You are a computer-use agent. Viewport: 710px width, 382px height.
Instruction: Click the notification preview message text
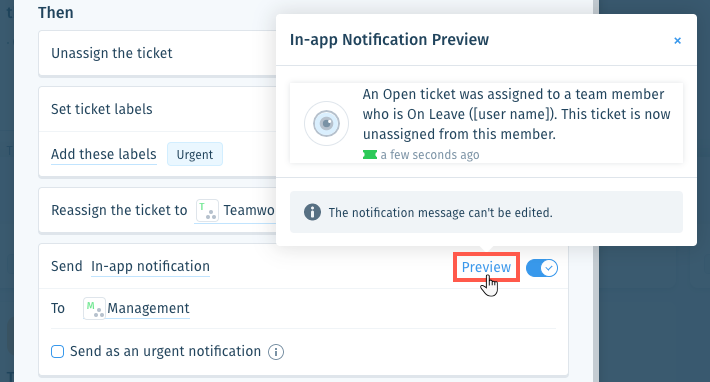pos(517,114)
